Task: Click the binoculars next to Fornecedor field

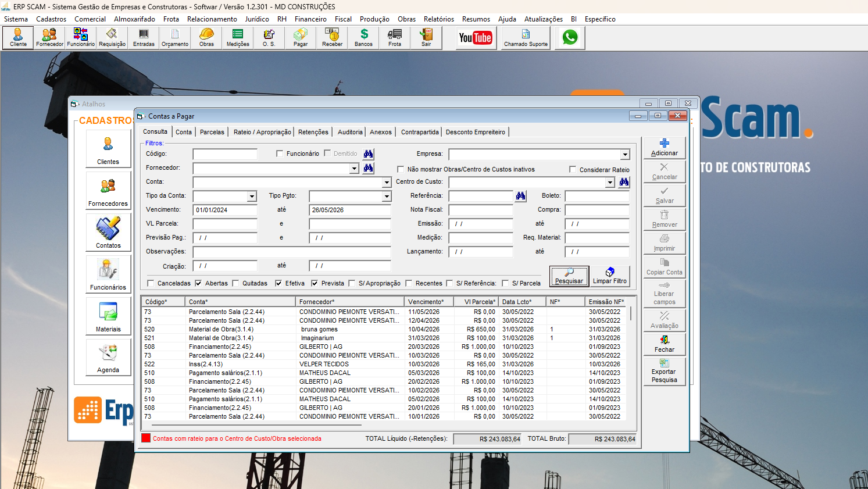Action: [368, 168]
